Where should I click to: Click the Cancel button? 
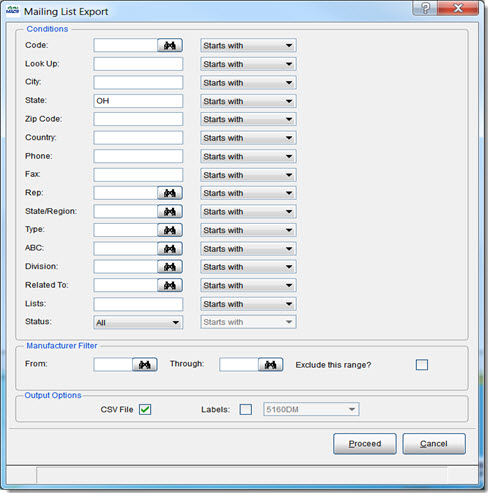[x=434, y=444]
